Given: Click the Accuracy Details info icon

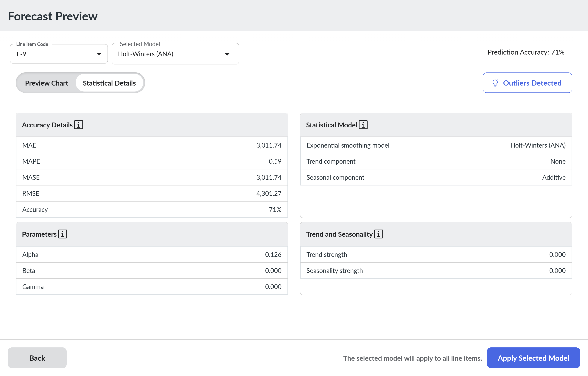Looking at the screenshot, I should click(x=78, y=125).
